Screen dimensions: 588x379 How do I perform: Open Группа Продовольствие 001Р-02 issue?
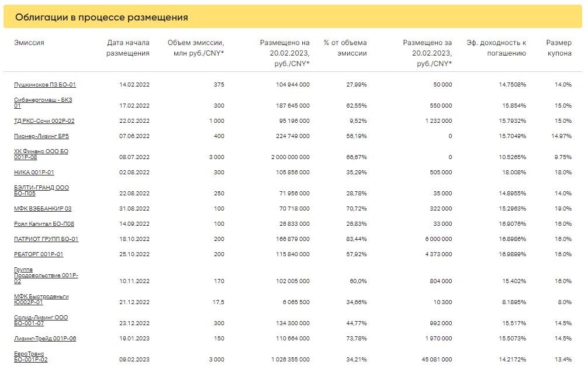tap(46, 275)
